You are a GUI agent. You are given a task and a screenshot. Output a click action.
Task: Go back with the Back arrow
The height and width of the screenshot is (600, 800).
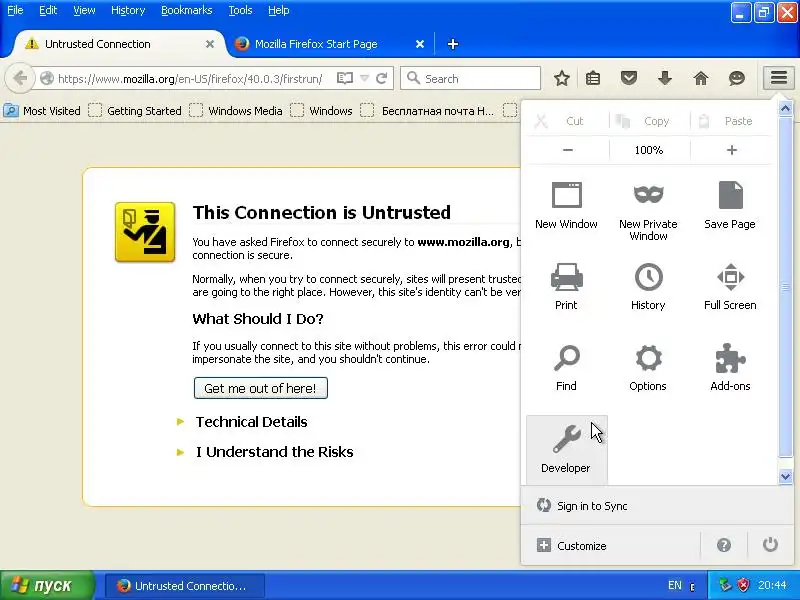20,78
